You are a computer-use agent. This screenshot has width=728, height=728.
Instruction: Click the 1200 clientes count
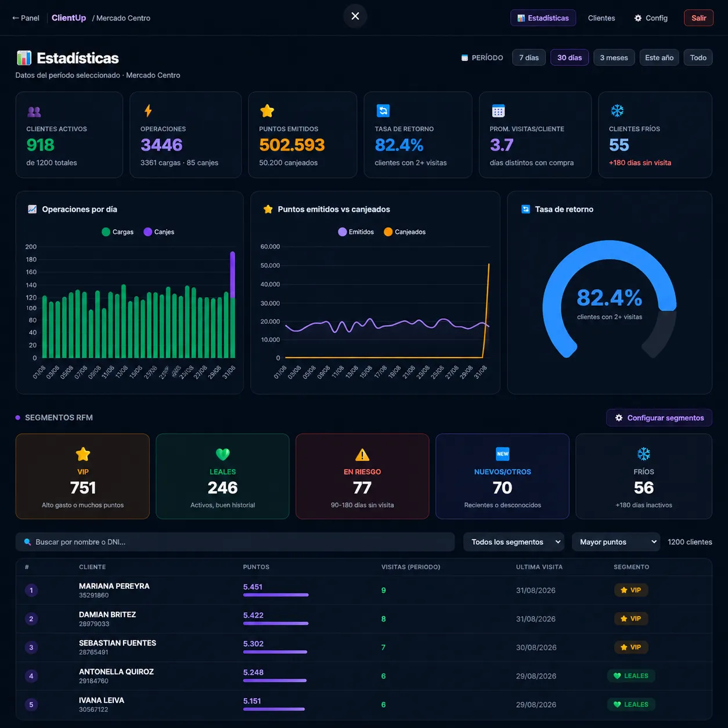[690, 542]
